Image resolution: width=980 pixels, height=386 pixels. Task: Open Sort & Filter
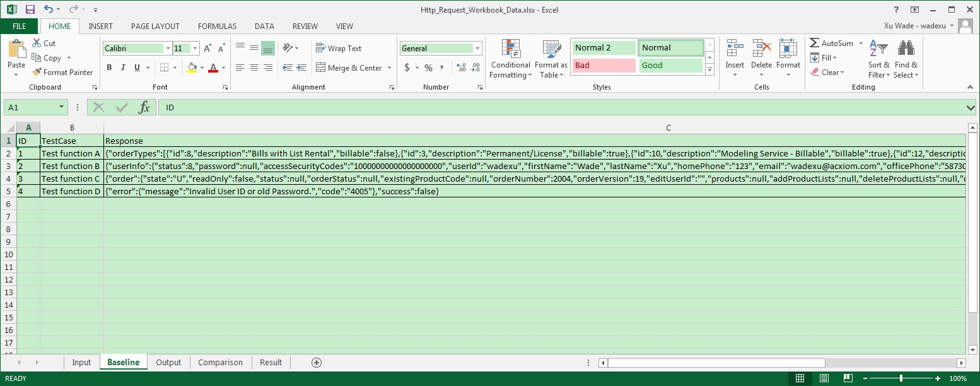tap(878, 59)
